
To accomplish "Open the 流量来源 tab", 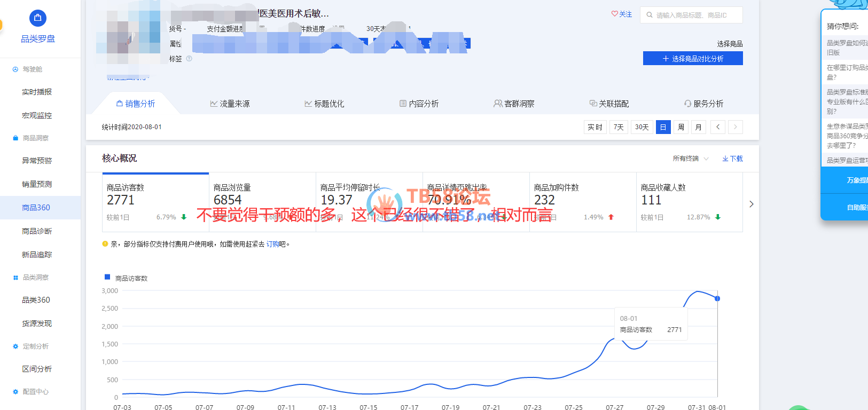I will [230, 104].
